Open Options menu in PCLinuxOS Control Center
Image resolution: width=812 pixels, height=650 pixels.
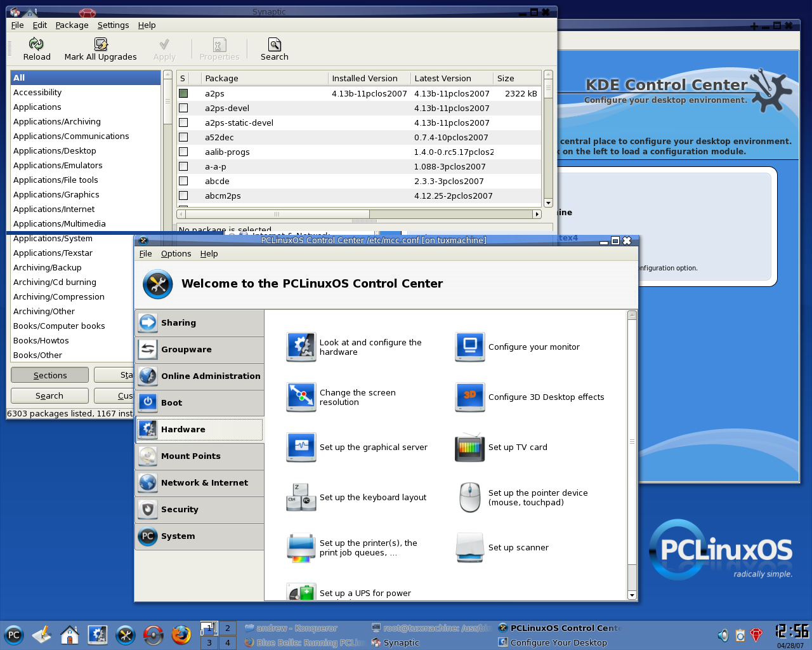[176, 253]
